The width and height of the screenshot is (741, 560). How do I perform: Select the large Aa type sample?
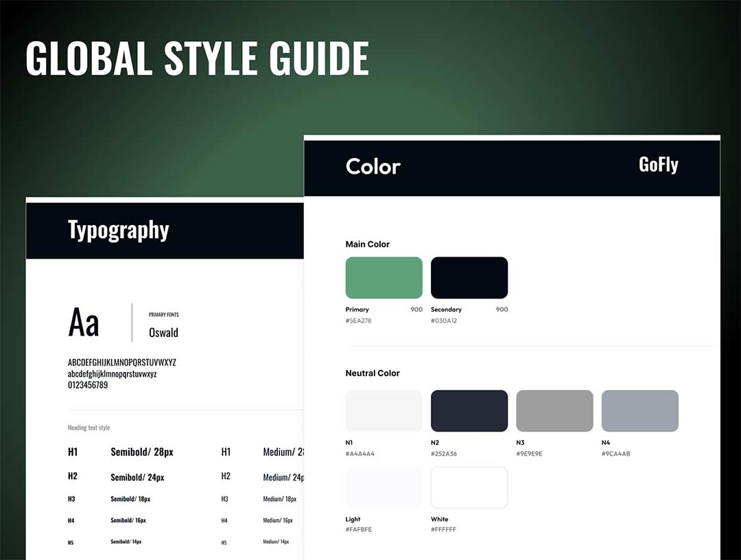(84, 323)
